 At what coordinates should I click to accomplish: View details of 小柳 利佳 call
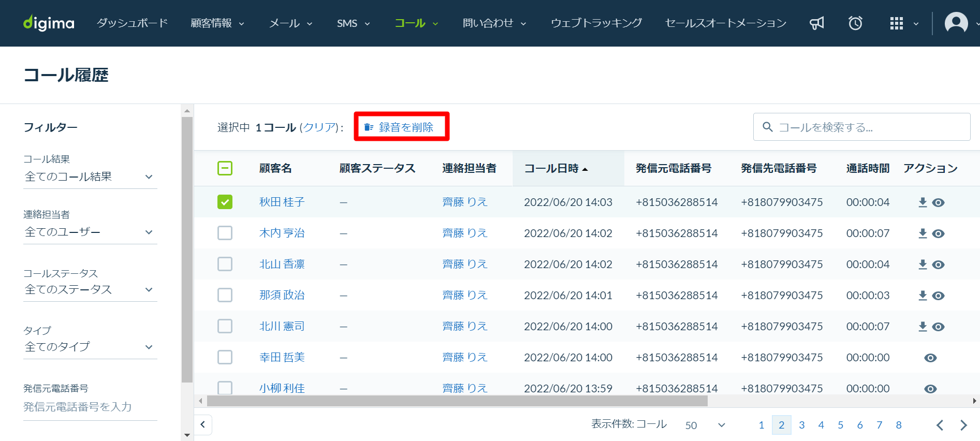click(930, 389)
